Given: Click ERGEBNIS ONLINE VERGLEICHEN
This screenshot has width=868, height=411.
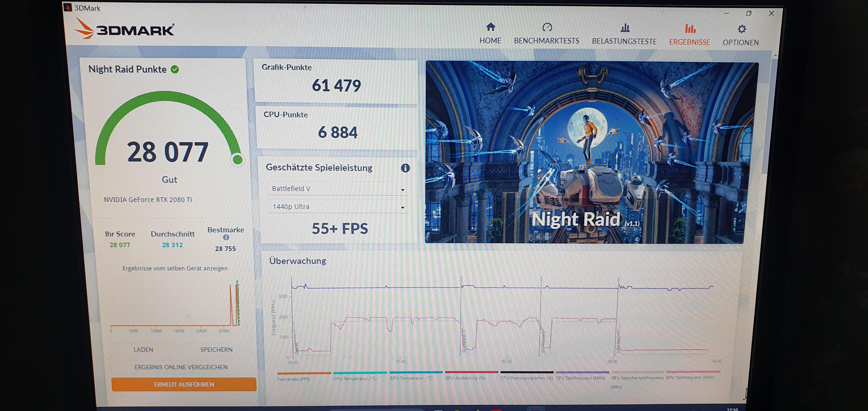Looking at the screenshot, I should [x=181, y=367].
